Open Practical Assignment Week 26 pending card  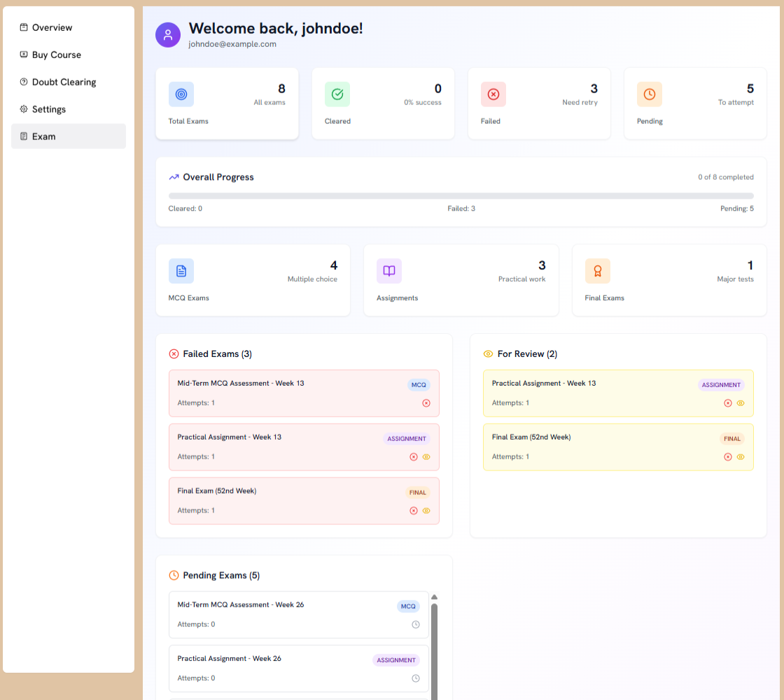(x=298, y=668)
